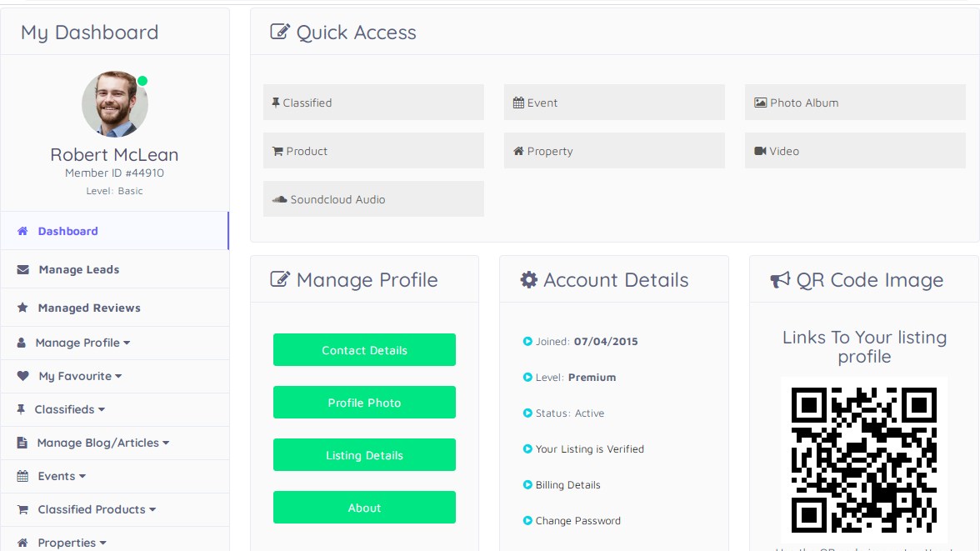The image size is (980, 551).
Task: Open the Video quick access tile
Action: pyautogui.click(x=855, y=150)
